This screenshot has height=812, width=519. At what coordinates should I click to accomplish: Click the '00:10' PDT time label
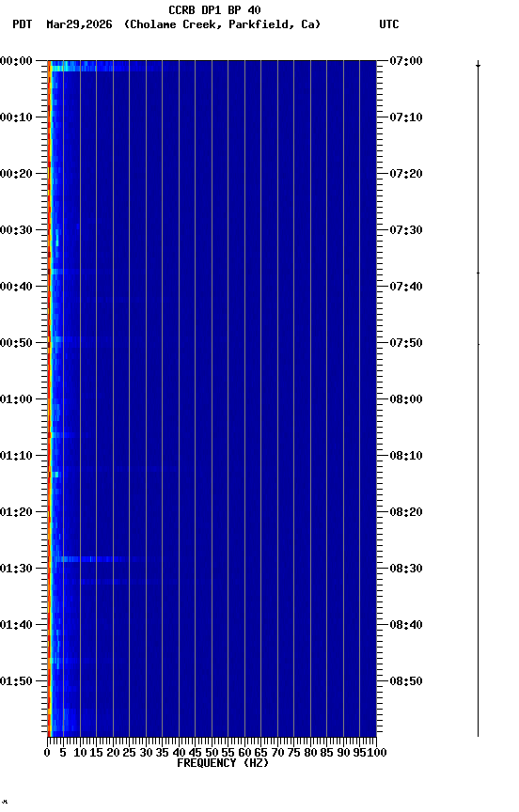click(16, 117)
